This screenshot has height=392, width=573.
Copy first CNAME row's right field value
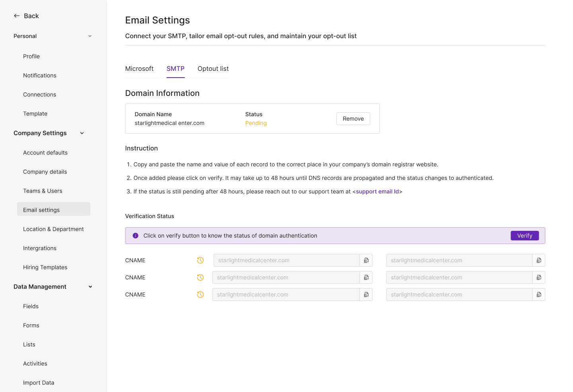pyautogui.click(x=539, y=260)
